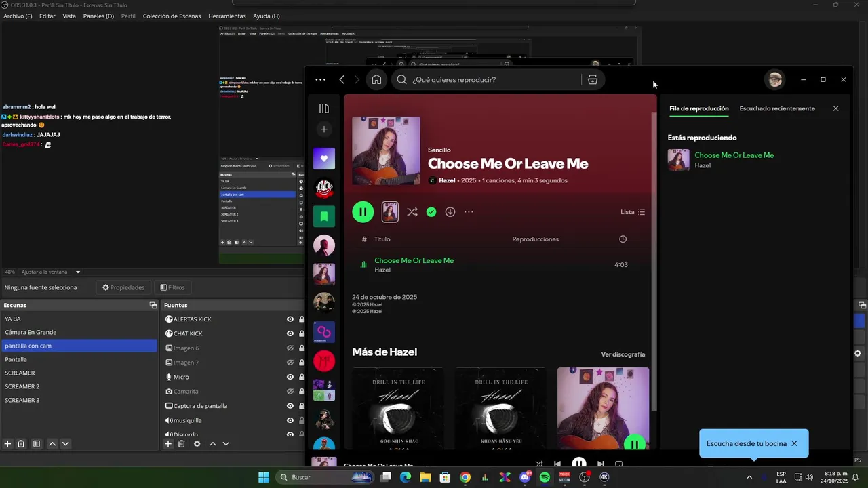Move source down in Fuentes panel
The width and height of the screenshot is (868, 488).
point(226,444)
